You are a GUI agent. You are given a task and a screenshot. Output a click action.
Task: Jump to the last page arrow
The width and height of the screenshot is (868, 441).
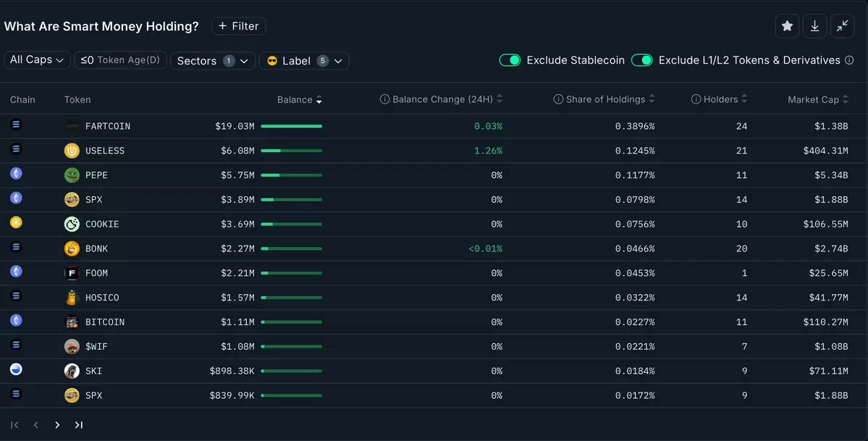79,425
